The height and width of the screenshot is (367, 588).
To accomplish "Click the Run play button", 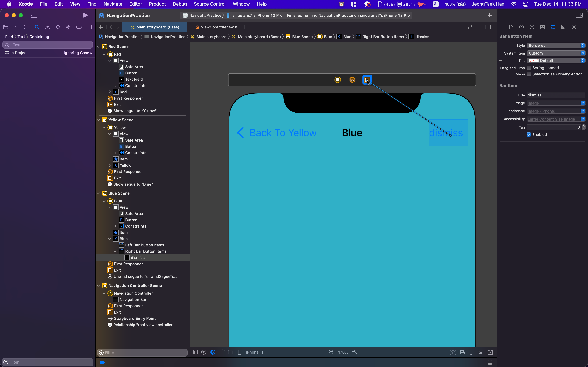I will pos(85,15).
